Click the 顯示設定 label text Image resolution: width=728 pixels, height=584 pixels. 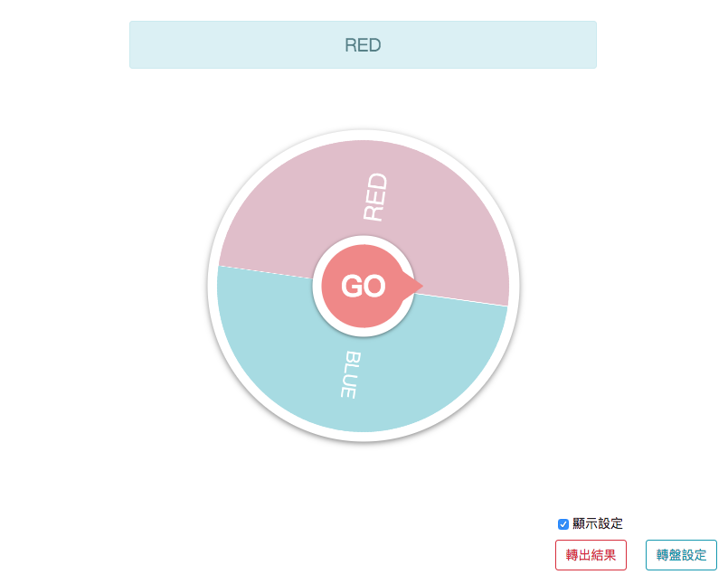[x=598, y=523]
